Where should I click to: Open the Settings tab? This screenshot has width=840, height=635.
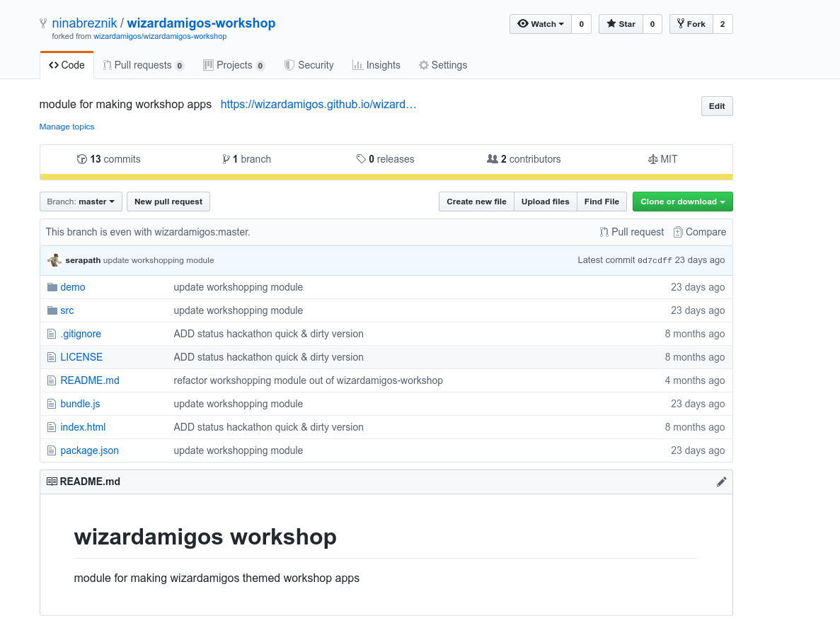(x=443, y=65)
